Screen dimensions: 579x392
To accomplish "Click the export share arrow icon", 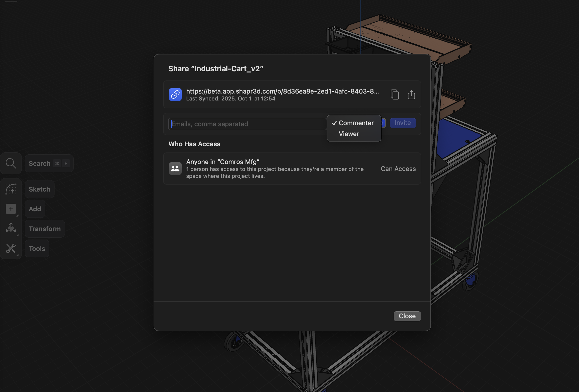I will [x=411, y=95].
